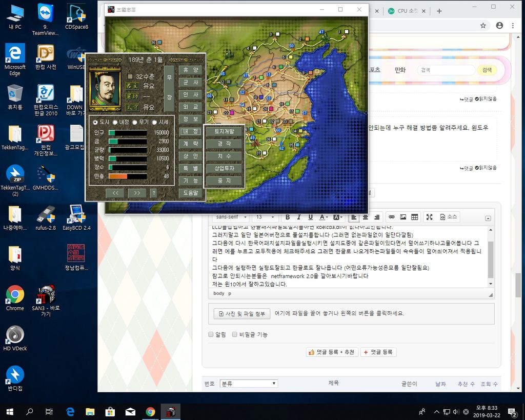Viewport: 525px width, 420px height.
Task: Choose 경작 from the 내정 submenu
Action: click(225, 144)
